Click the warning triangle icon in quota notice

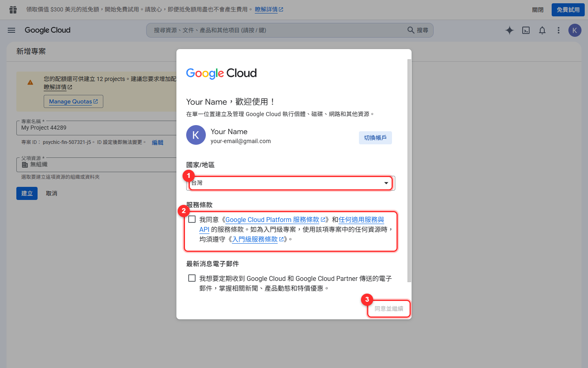coord(30,83)
